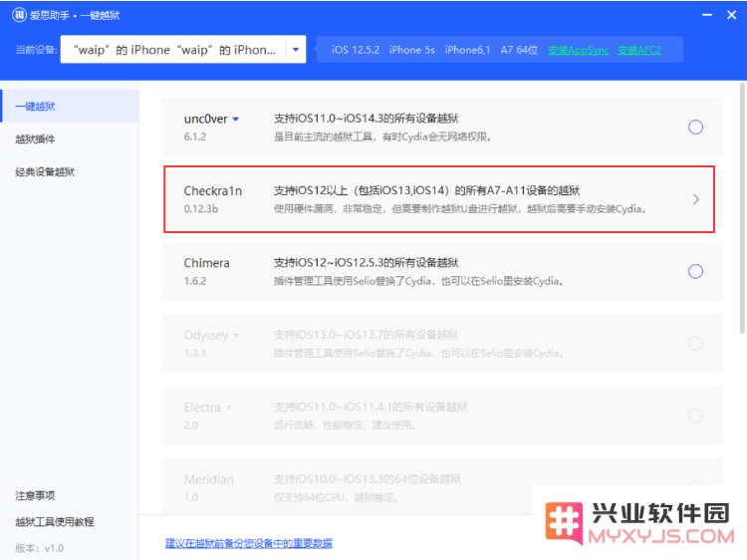Minimize the 爱思助手 window

click(707, 15)
